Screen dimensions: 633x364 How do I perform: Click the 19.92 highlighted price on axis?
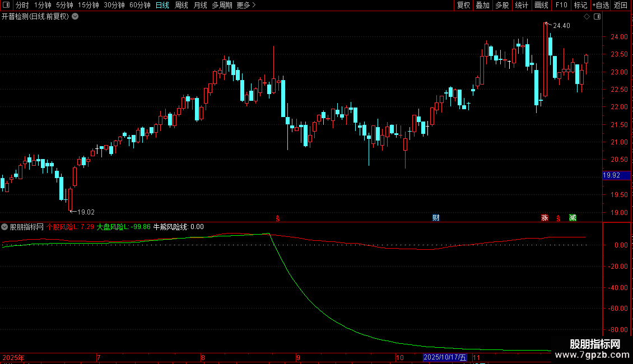click(616, 175)
